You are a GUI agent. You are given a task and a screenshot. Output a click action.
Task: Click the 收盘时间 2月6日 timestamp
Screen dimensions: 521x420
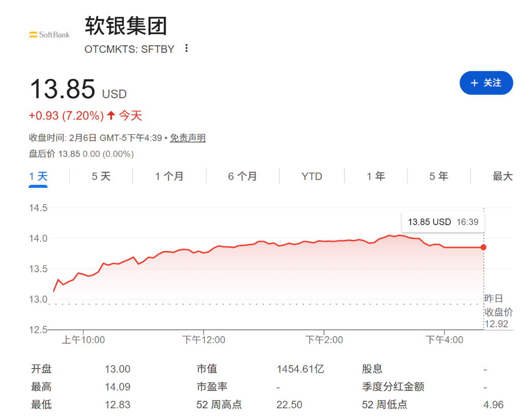coord(95,137)
